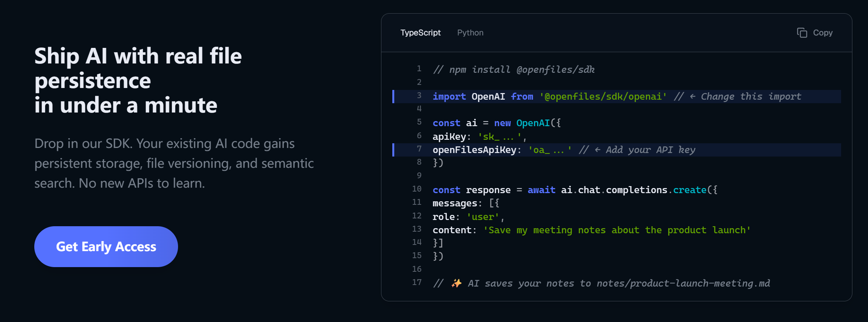Click the sparkles emoji on line 17
Image resolution: width=868 pixels, height=322 pixels.
coord(456,283)
